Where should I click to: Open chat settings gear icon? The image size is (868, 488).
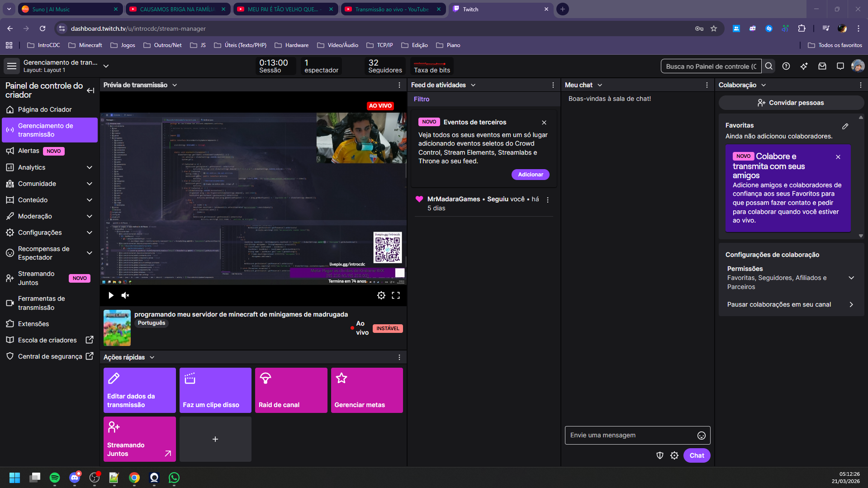point(674,455)
